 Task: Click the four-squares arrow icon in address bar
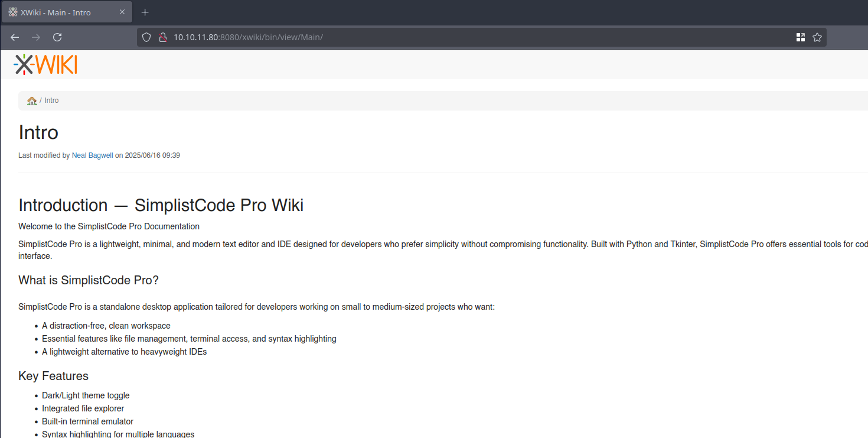801,37
